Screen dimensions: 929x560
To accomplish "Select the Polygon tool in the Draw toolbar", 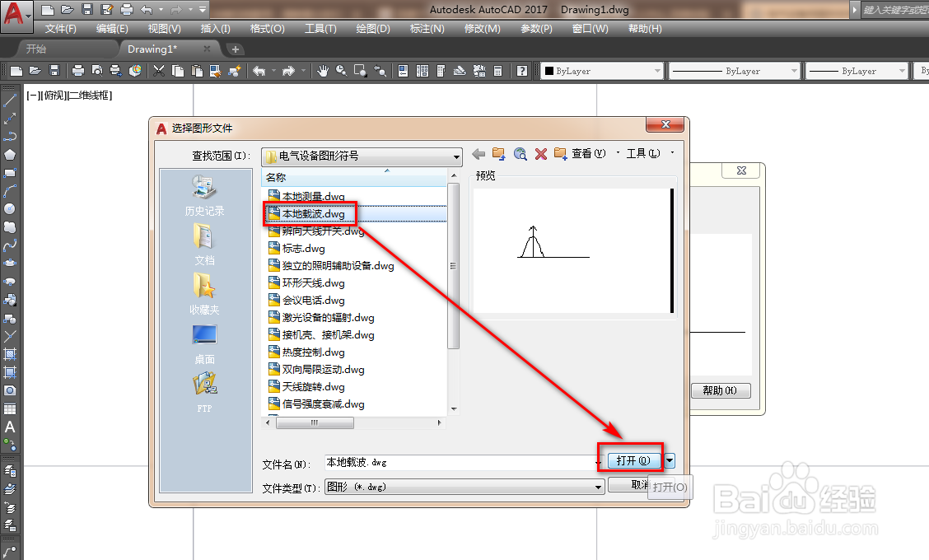I will 10,155.
